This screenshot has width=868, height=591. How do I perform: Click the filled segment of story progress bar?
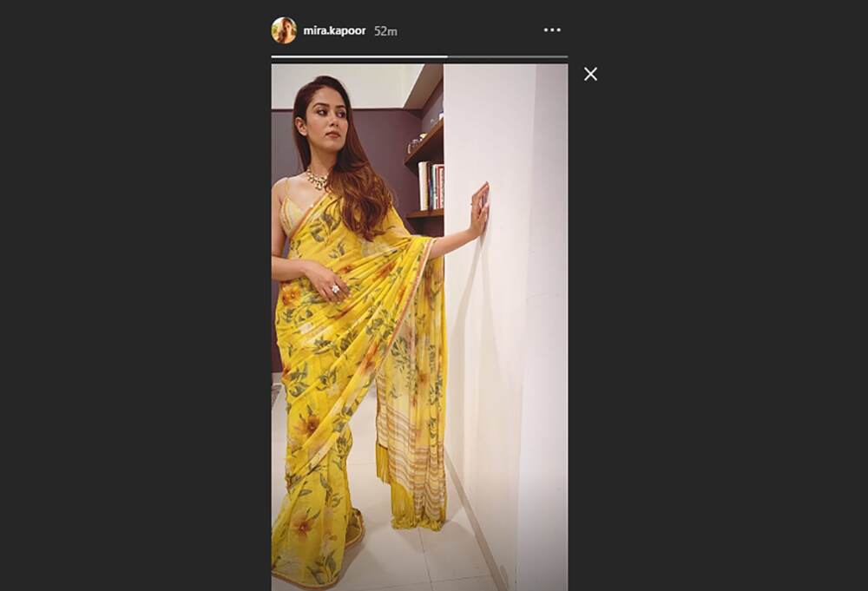[x=359, y=56]
